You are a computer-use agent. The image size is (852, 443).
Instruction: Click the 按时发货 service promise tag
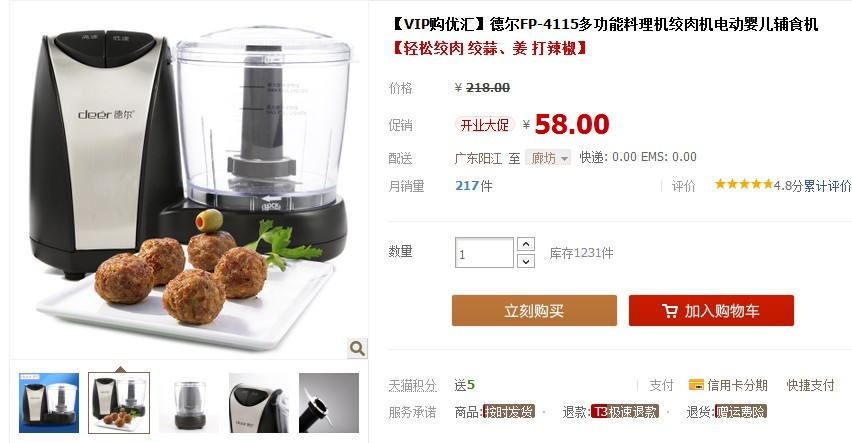(x=509, y=411)
